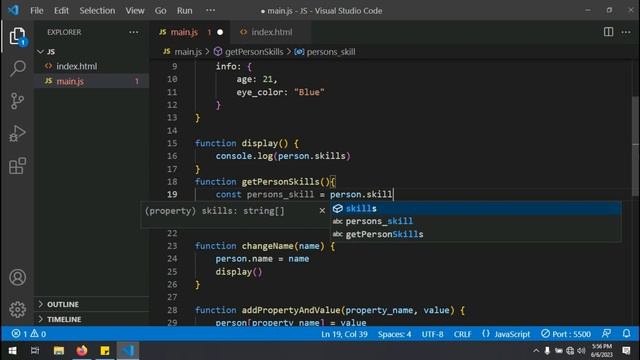The image size is (640, 360).
Task: Go to line via Ln 19, Col 39
Action: pos(344,334)
